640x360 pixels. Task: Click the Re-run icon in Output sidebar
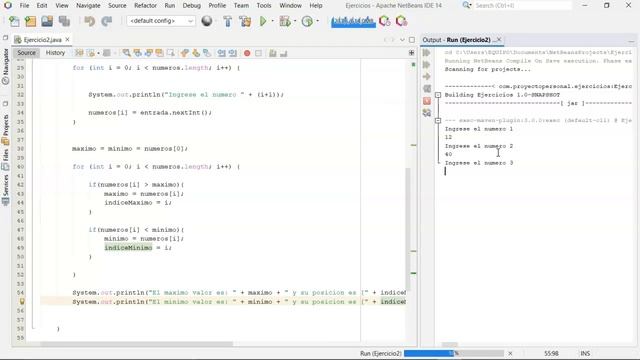pos(427,53)
